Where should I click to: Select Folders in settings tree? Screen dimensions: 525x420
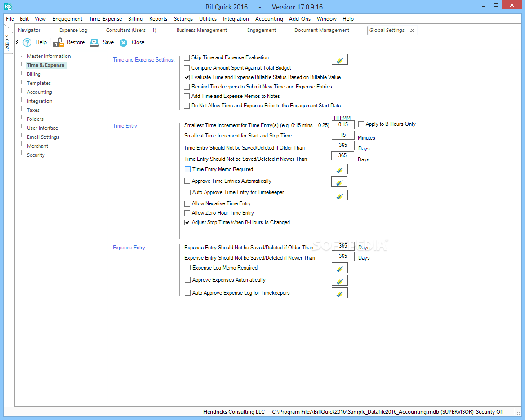point(35,119)
